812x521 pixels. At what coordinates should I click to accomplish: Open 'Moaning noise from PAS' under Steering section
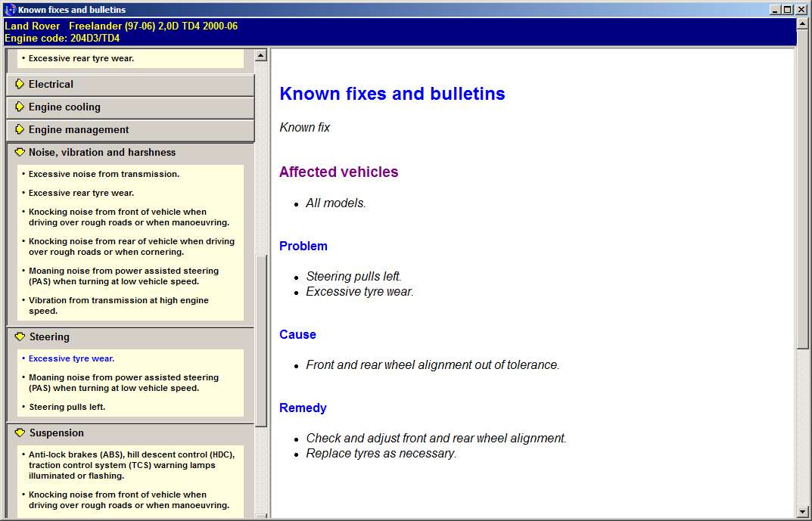click(124, 383)
